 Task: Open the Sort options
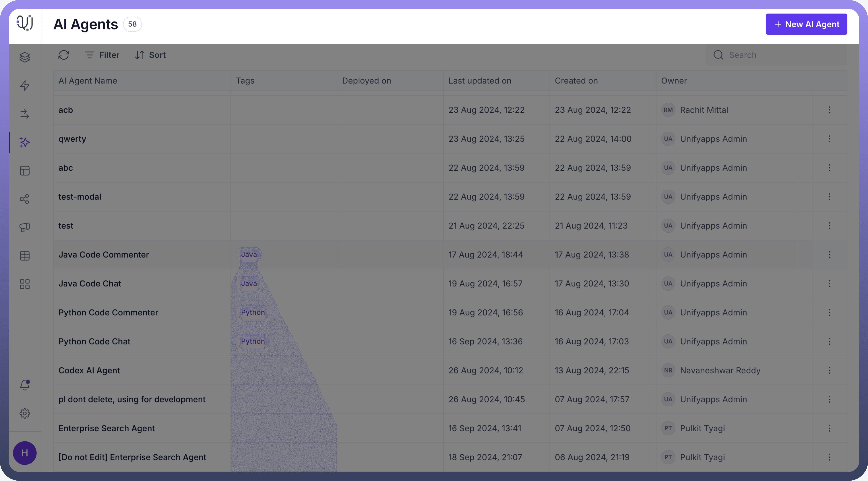(150, 55)
